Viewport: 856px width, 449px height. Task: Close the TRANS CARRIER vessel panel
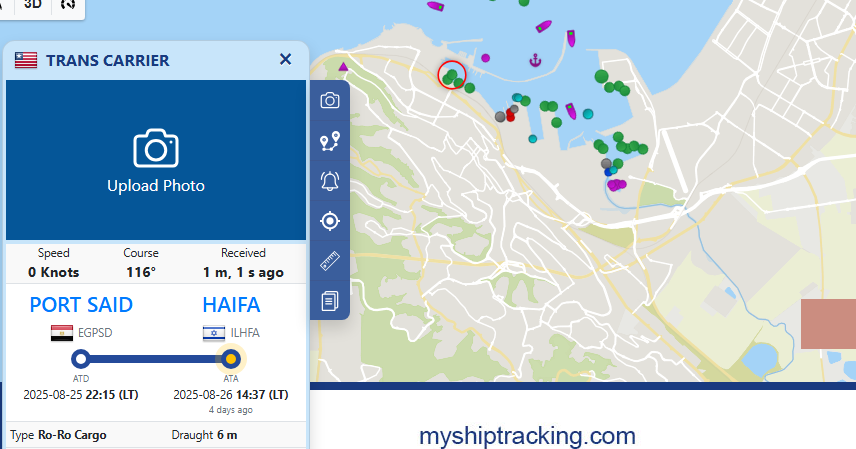tap(285, 59)
